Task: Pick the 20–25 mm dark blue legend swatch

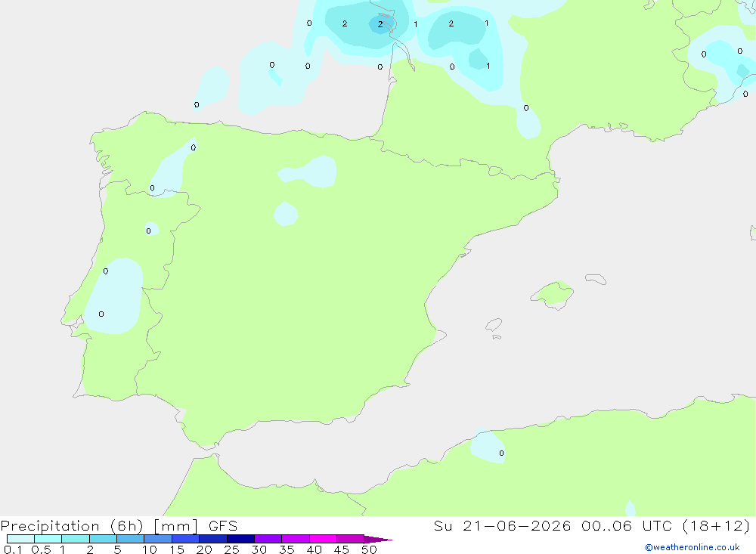Action: 213,539
